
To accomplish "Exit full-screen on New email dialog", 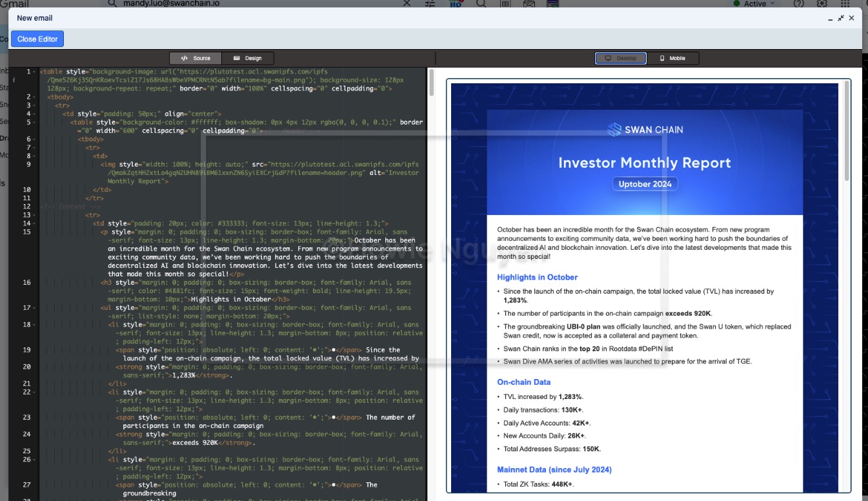I will pos(841,18).
